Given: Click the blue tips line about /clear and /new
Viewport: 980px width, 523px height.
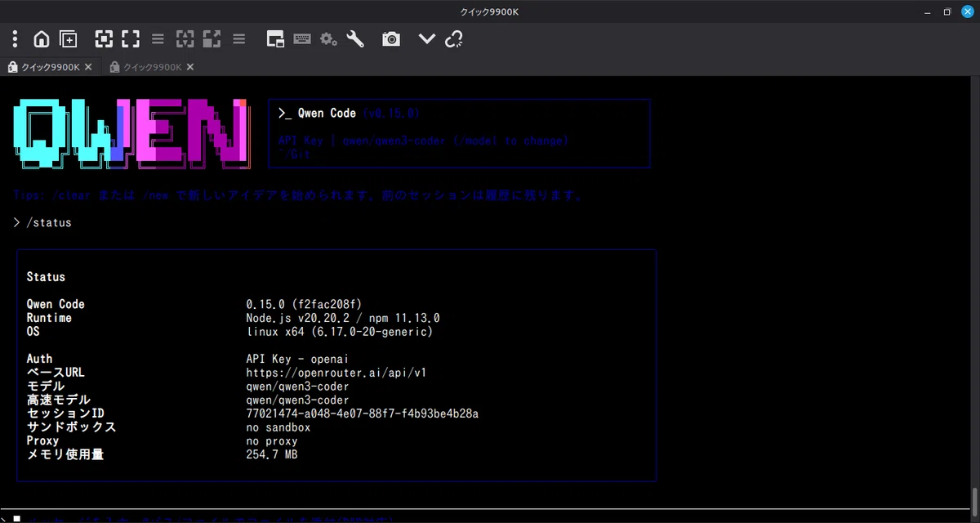Looking at the screenshot, I should 299,195.
